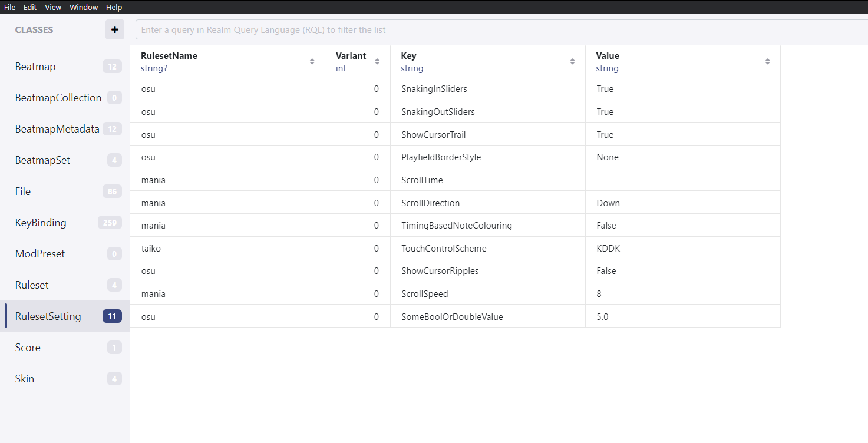Select the SnakingInSliders row
Screen dimensions: 868x443
412,88
